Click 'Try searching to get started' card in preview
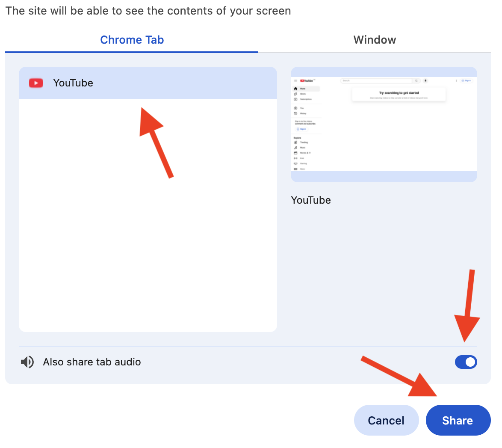 point(399,95)
